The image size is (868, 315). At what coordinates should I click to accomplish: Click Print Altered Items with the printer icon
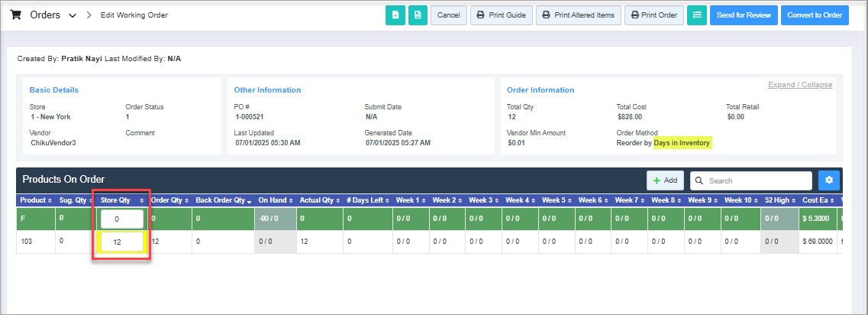pos(578,15)
